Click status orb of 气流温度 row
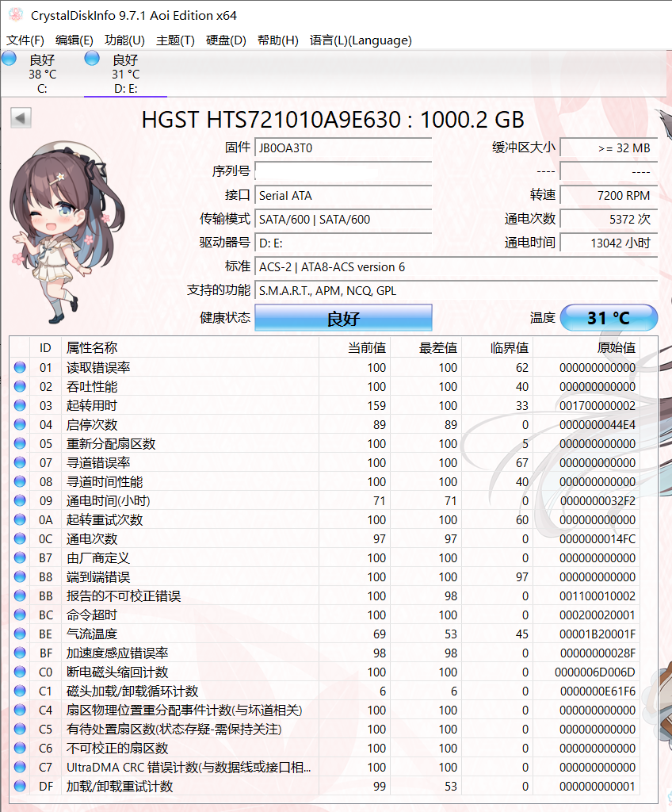Screen dimensions: 672x812 coord(20,634)
